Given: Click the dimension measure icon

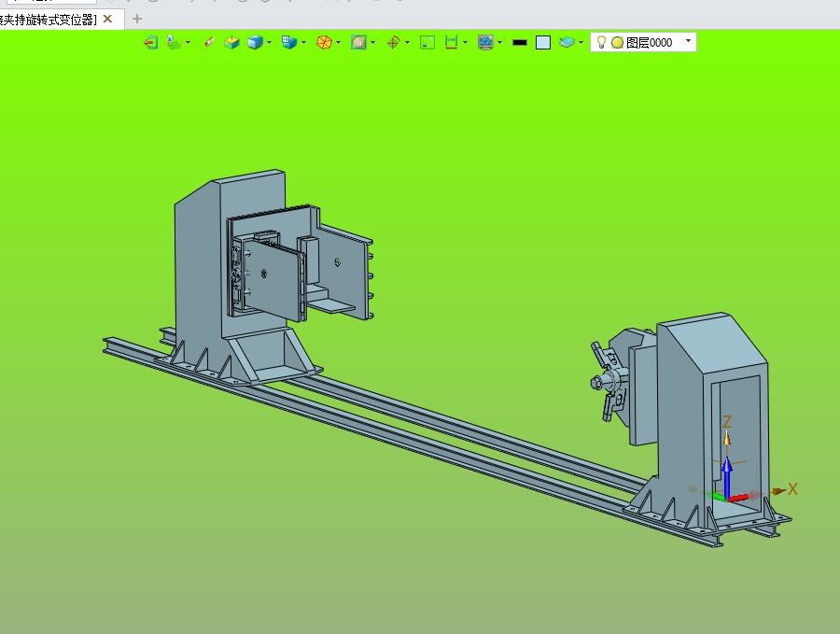Looking at the screenshot, I should [x=451, y=42].
